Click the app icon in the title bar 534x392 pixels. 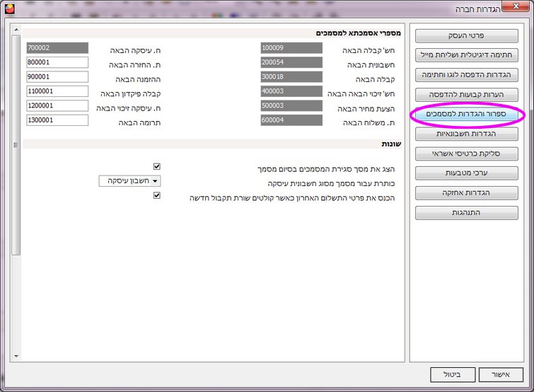(x=8, y=8)
